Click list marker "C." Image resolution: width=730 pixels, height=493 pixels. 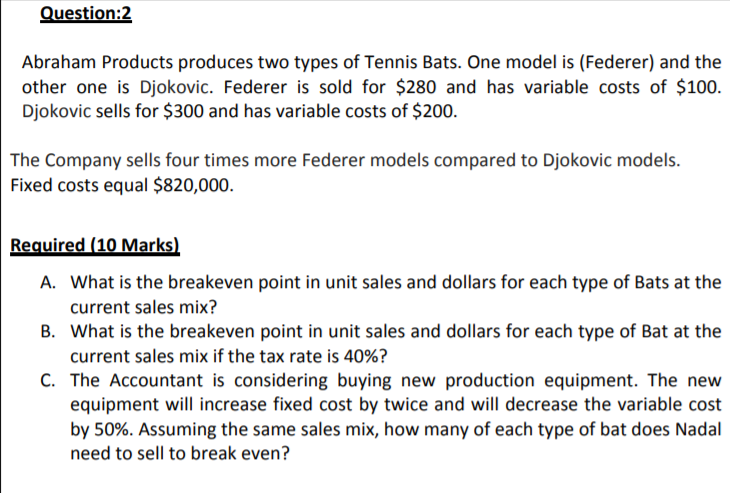click(50, 380)
